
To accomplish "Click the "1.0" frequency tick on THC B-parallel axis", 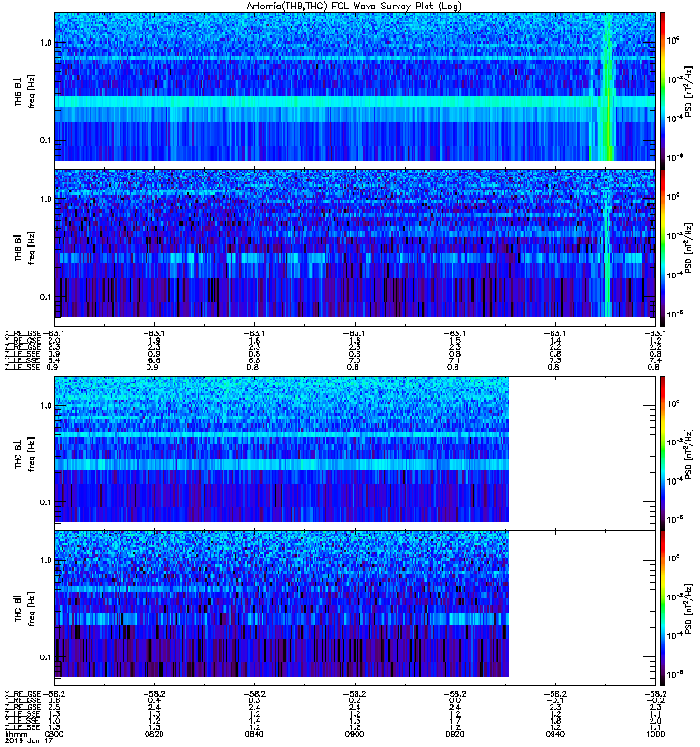I will point(46,560).
